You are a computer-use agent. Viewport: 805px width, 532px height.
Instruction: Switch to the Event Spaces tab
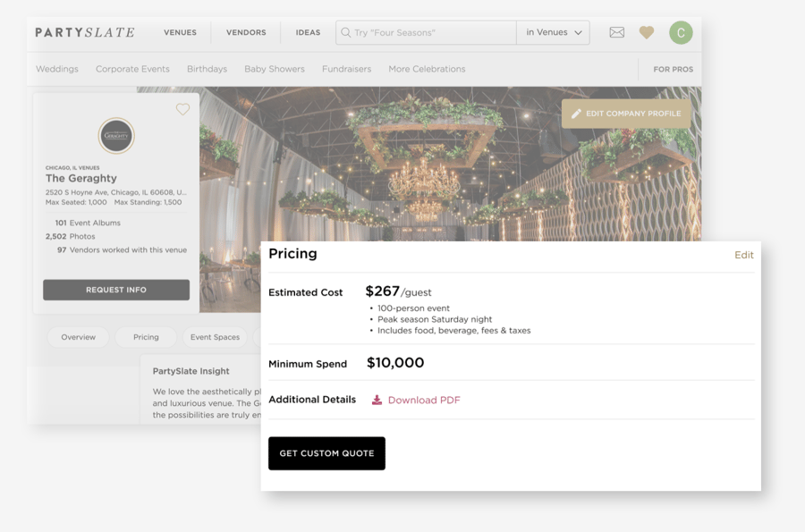click(214, 337)
